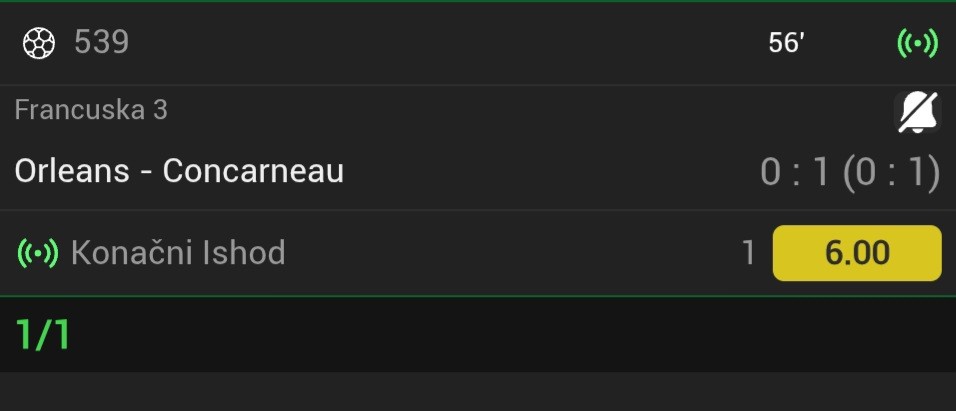The image size is (956, 411).
Task: Tap the green 1/1 counter
Action: point(43,334)
